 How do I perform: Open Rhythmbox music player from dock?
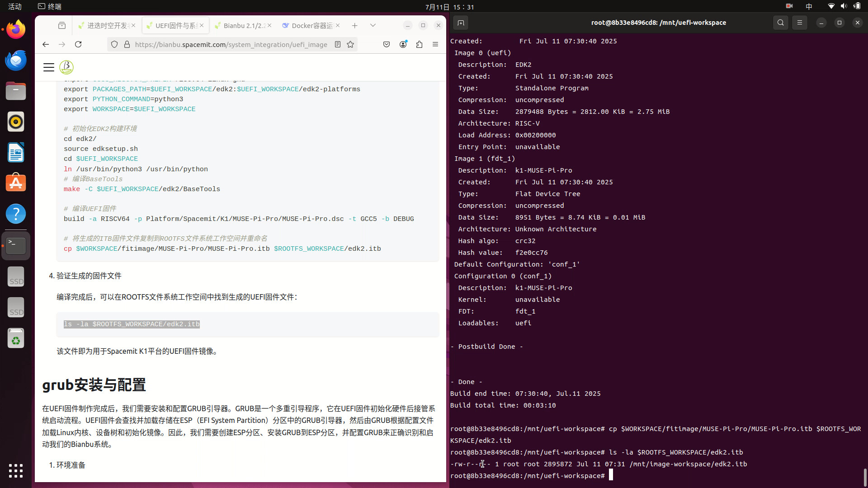click(x=16, y=122)
